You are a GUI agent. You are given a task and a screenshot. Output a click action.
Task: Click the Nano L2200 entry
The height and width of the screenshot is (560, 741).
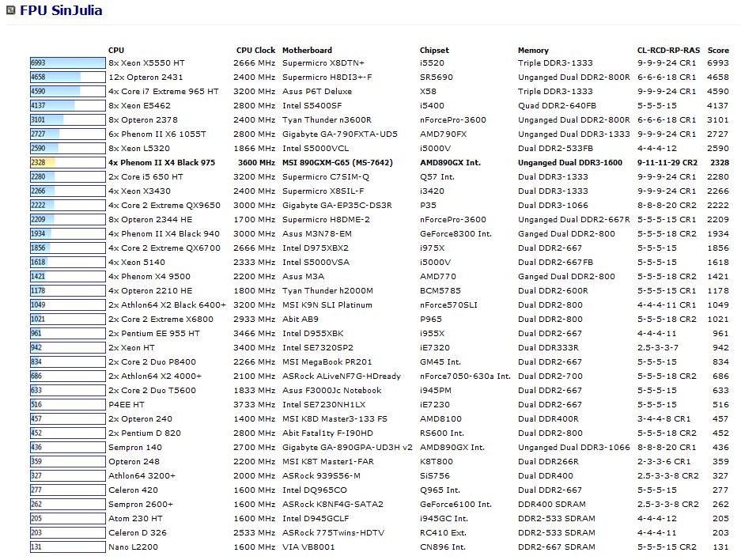[x=133, y=547]
